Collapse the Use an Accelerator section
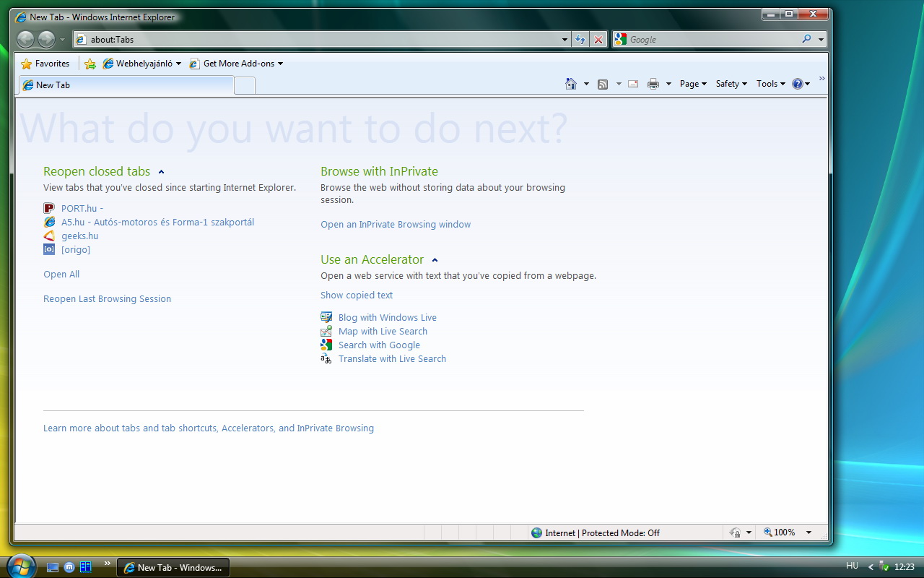Screen dimensions: 924x578 click(435, 260)
